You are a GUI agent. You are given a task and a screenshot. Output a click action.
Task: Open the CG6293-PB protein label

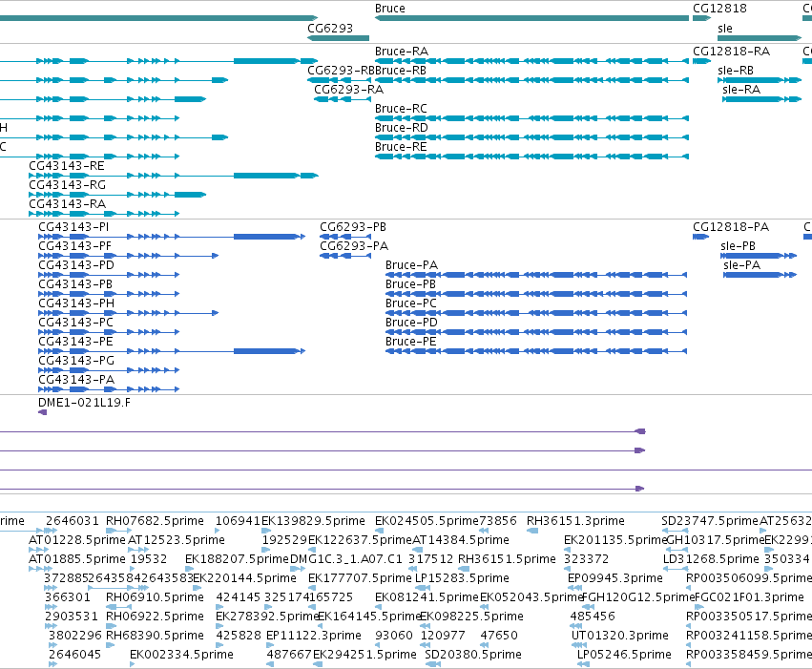coord(353,227)
